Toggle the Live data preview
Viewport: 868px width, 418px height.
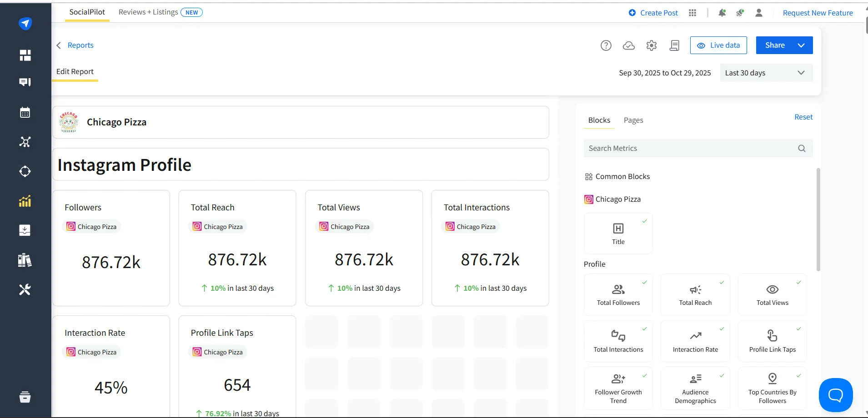point(718,45)
